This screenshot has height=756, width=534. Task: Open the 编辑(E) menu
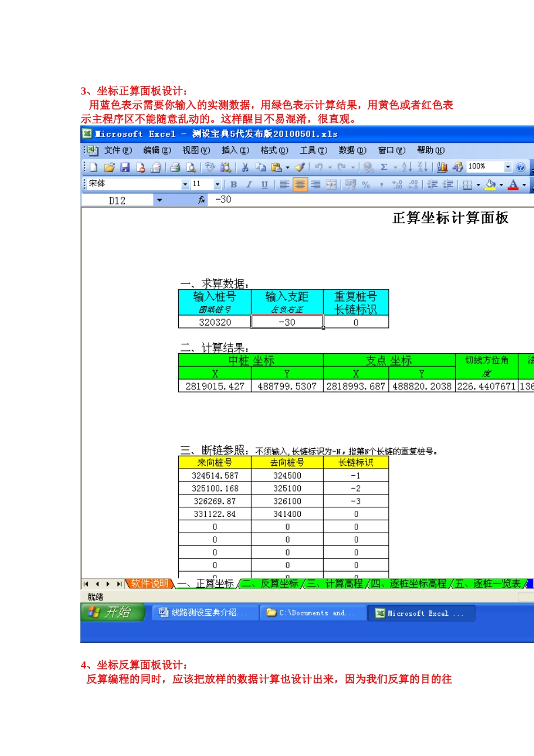click(x=157, y=150)
